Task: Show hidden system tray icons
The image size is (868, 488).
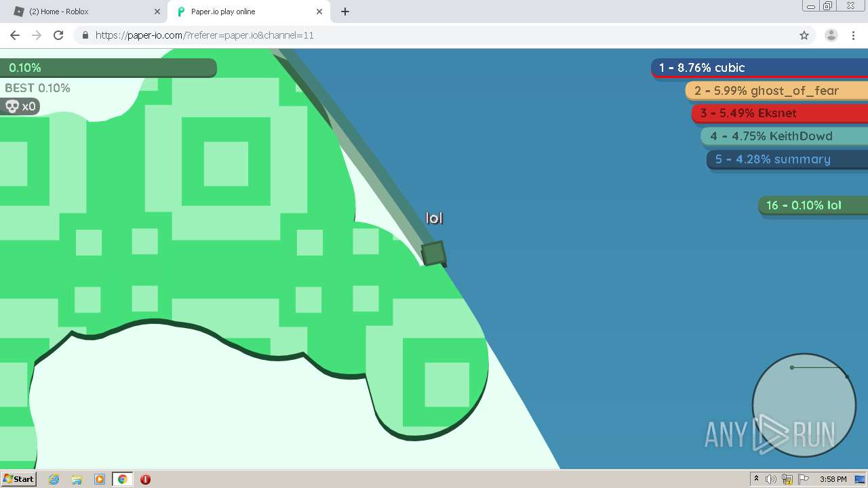Action: (x=756, y=479)
